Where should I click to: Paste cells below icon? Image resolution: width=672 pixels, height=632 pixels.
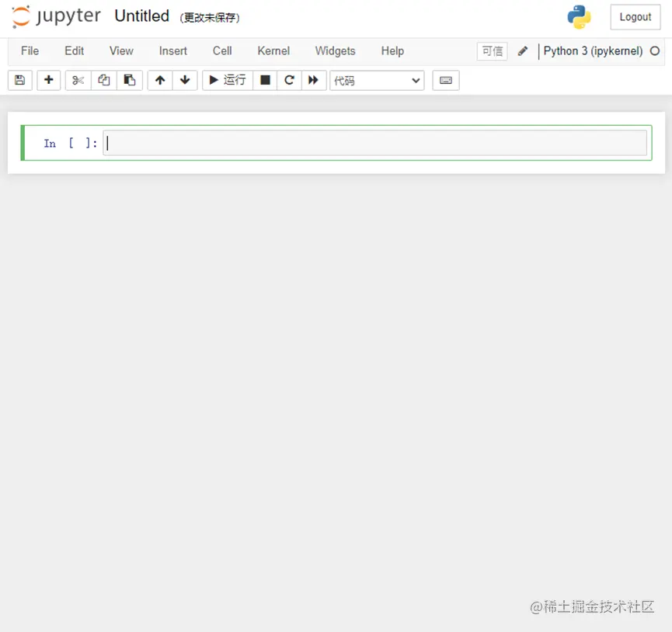point(130,80)
